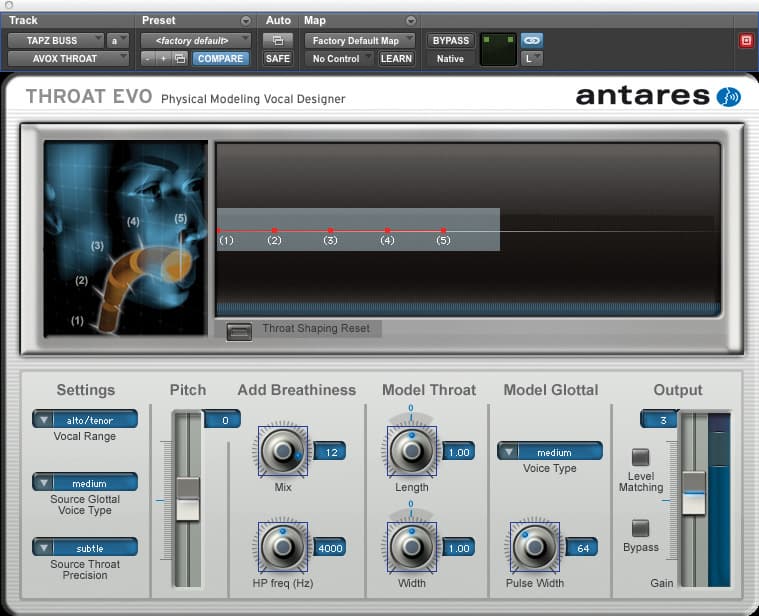The image size is (759, 616).
Task: Click the LEARN button
Action: pyautogui.click(x=396, y=59)
